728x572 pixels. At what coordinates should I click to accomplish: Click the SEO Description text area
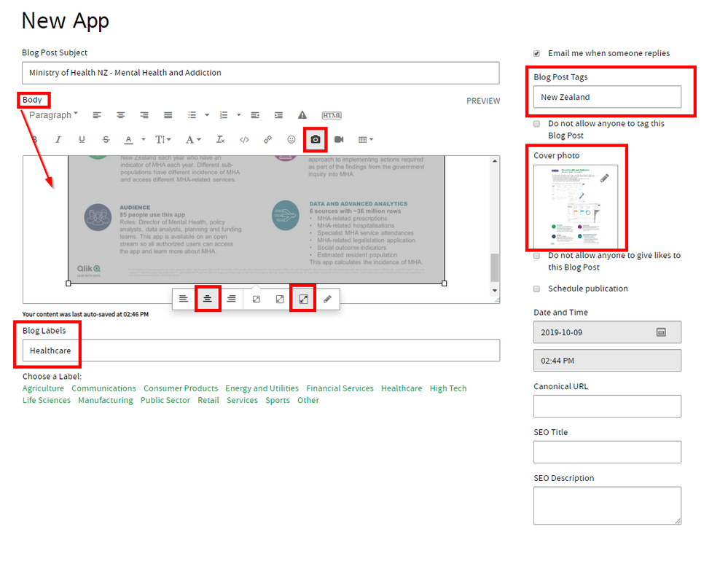point(607,506)
